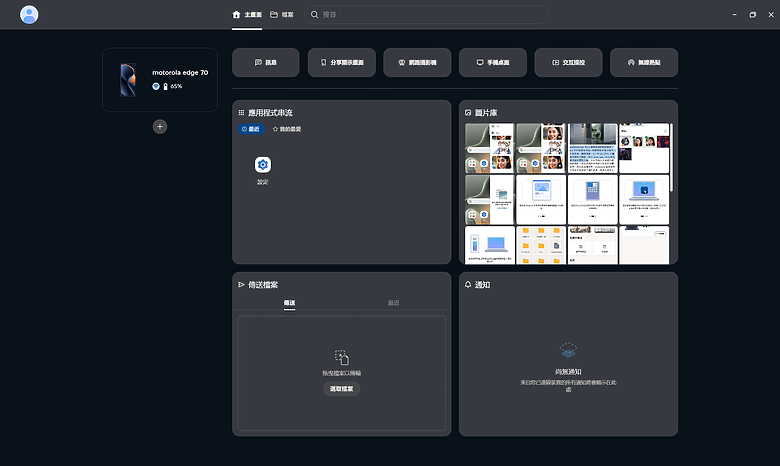This screenshot has height=466, width=780.
Task: Open gallery thumbnail with blue highlighted text
Action: 592,148
